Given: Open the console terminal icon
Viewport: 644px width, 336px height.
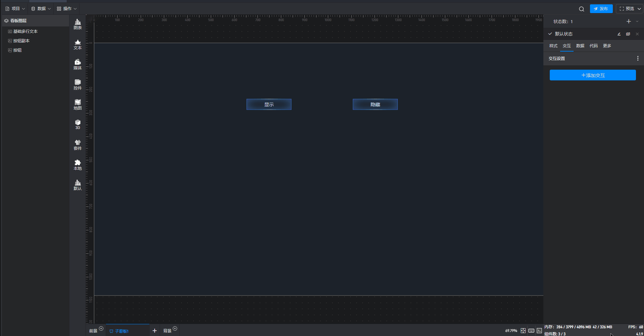Looking at the screenshot, I should (x=539, y=331).
